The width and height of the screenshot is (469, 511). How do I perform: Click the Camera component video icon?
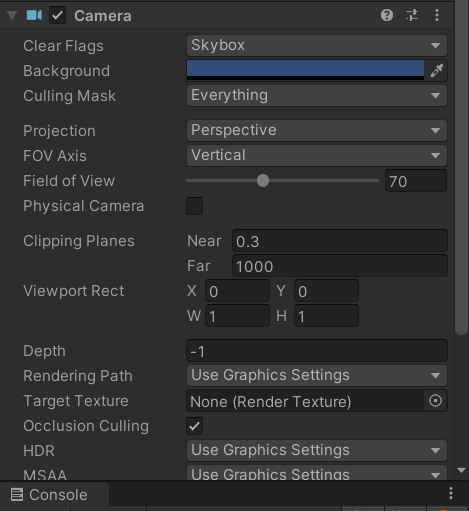tap(34, 15)
